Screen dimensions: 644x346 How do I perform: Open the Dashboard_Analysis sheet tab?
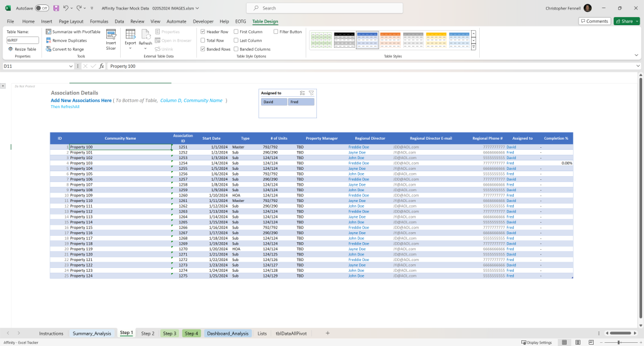[x=228, y=333]
